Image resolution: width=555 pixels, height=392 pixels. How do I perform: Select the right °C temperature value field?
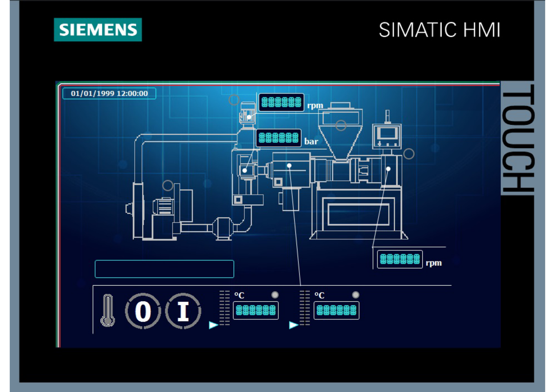point(336,310)
